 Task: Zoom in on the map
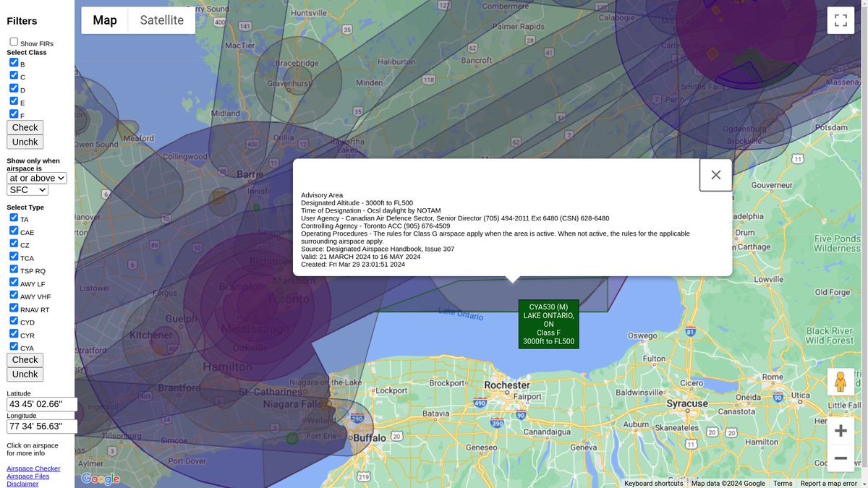click(841, 431)
